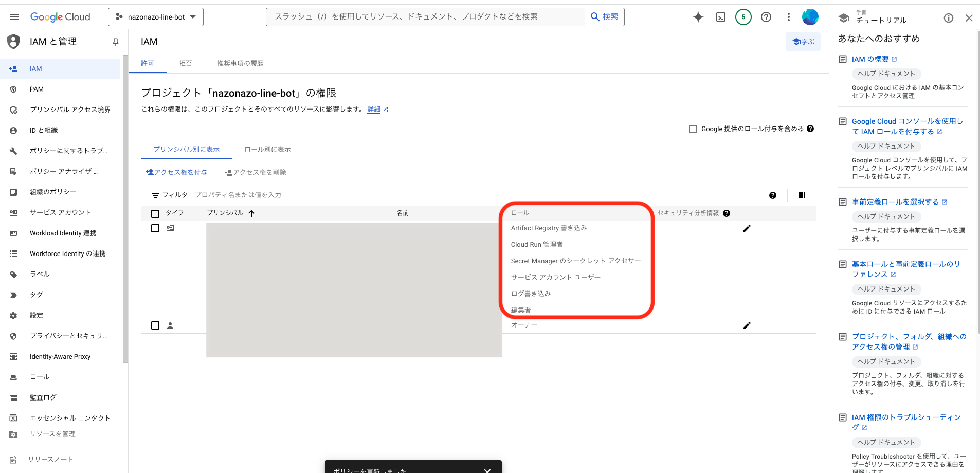The width and height of the screenshot is (980, 473).
Task: Pin IAM と管理 using the pin icon
Action: tap(115, 42)
